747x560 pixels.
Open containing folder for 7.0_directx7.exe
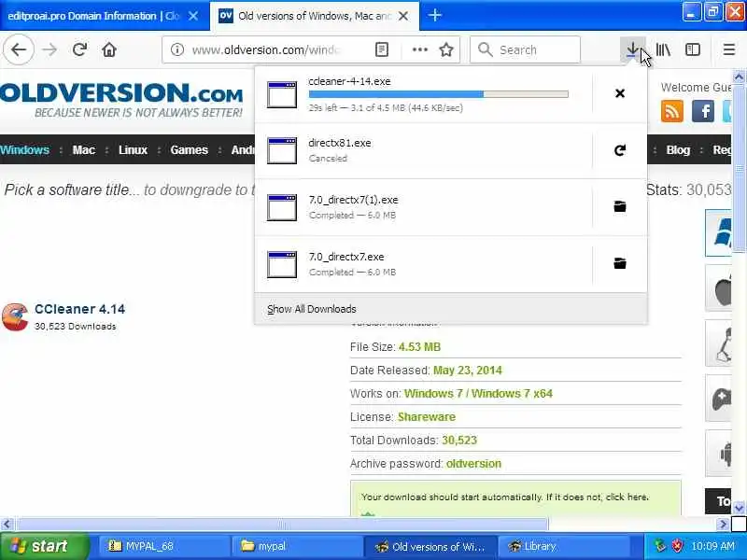pyautogui.click(x=620, y=263)
